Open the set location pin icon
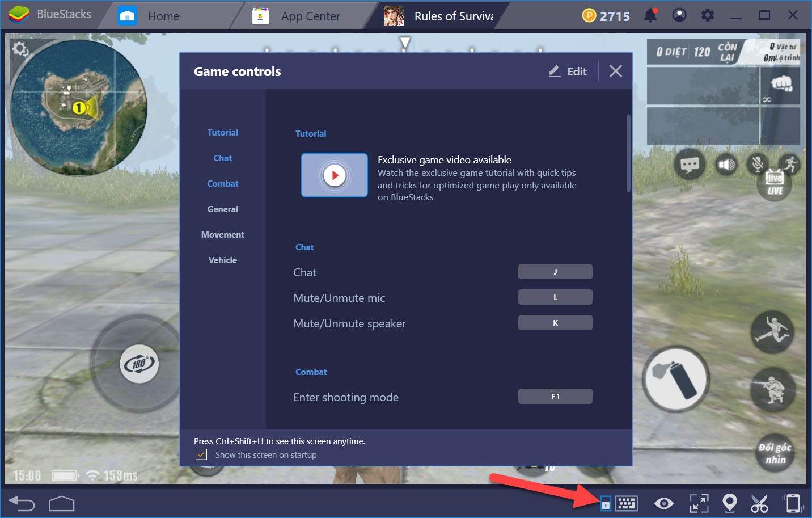Screen dimensions: 812x518 click(730, 503)
